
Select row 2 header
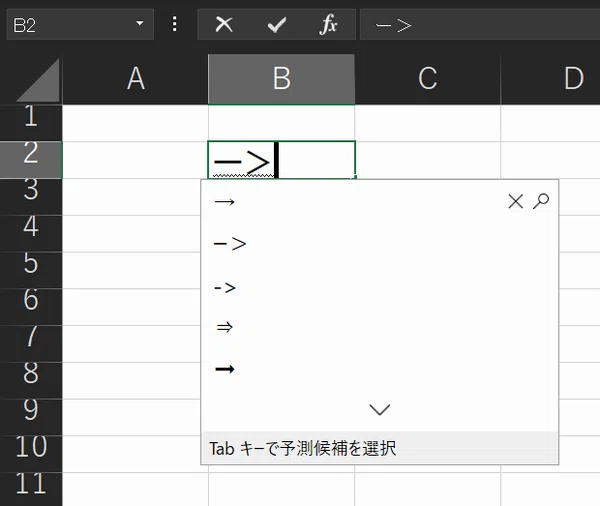point(31,160)
